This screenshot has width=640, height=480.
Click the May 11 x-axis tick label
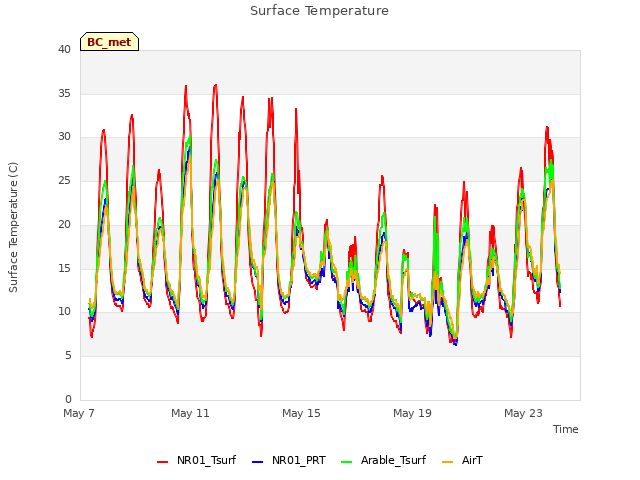pyautogui.click(x=190, y=413)
